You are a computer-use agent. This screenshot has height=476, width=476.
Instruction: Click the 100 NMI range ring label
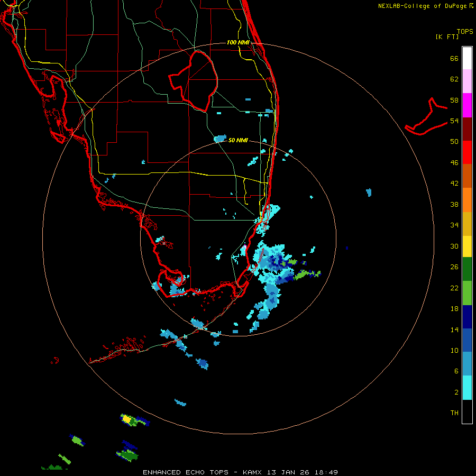coord(238,42)
